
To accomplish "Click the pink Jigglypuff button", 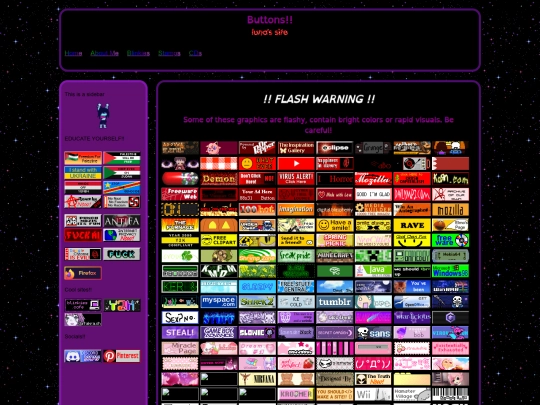I will (x=219, y=148).
